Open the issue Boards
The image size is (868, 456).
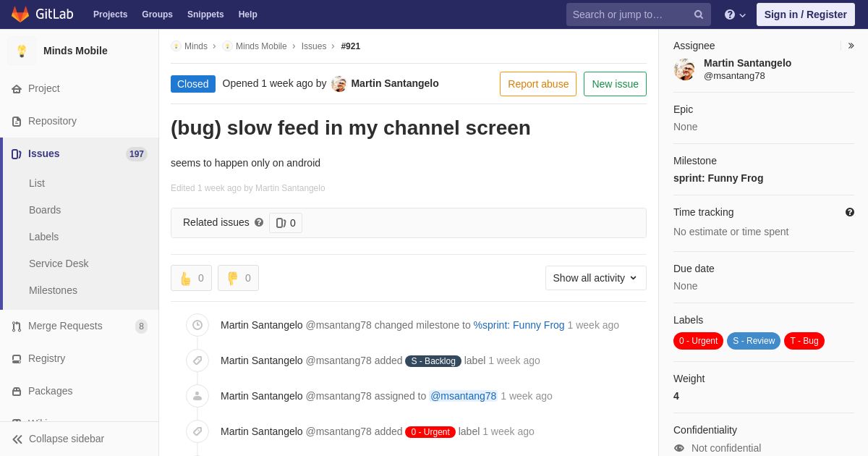pyautogui.click(x=45, y=210)
